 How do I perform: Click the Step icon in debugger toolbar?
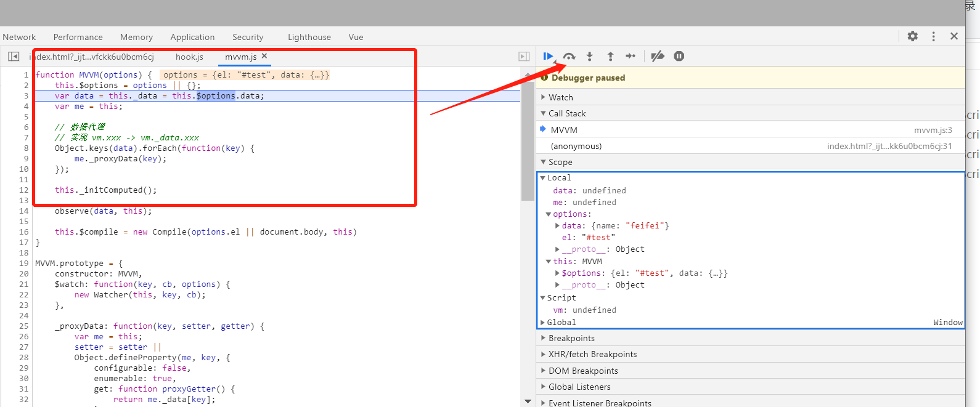(631, 56)
